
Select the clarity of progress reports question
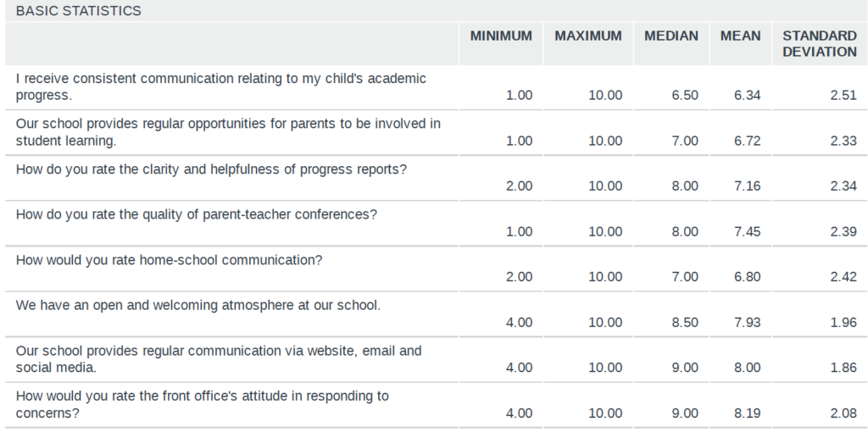(x=211, y=169)
